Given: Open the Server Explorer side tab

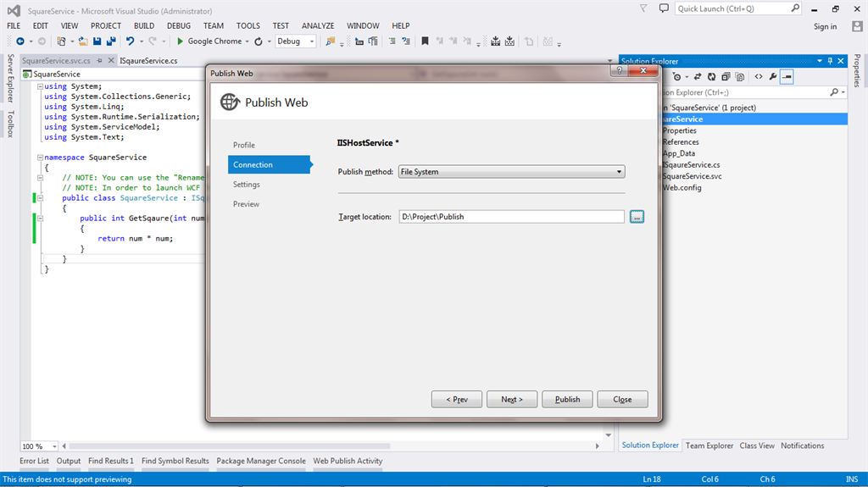Looking at the screenshot, I should (10, 78).
